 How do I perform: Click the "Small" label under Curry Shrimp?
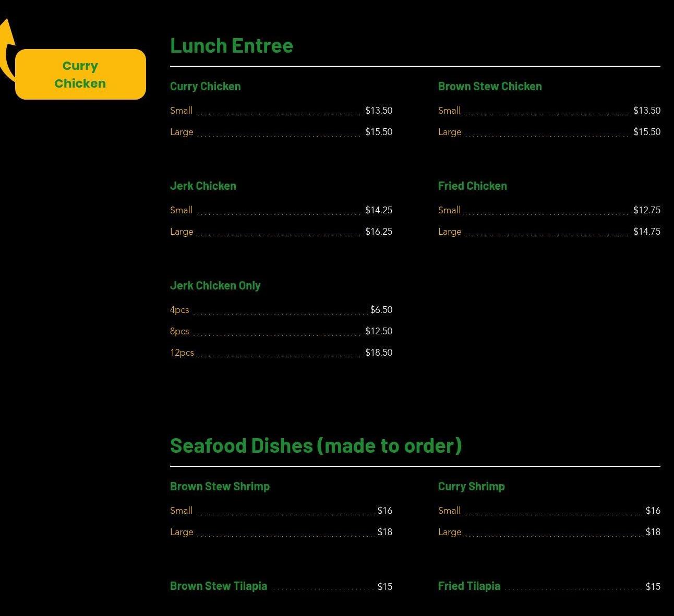(449, 511)
